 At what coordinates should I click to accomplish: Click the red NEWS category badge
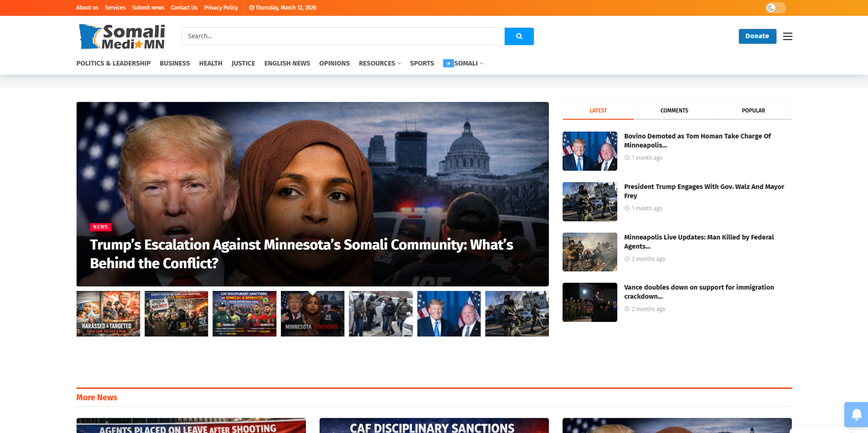[100, 227]
